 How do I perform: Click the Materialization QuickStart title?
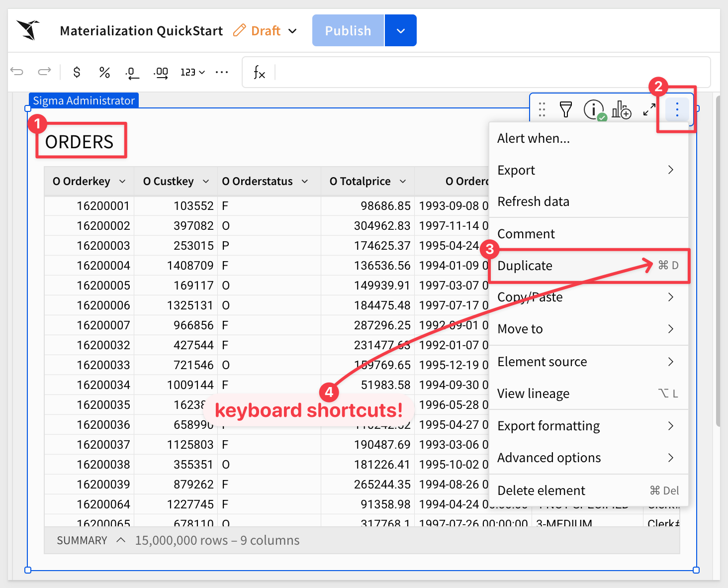[x=141, y=31]
